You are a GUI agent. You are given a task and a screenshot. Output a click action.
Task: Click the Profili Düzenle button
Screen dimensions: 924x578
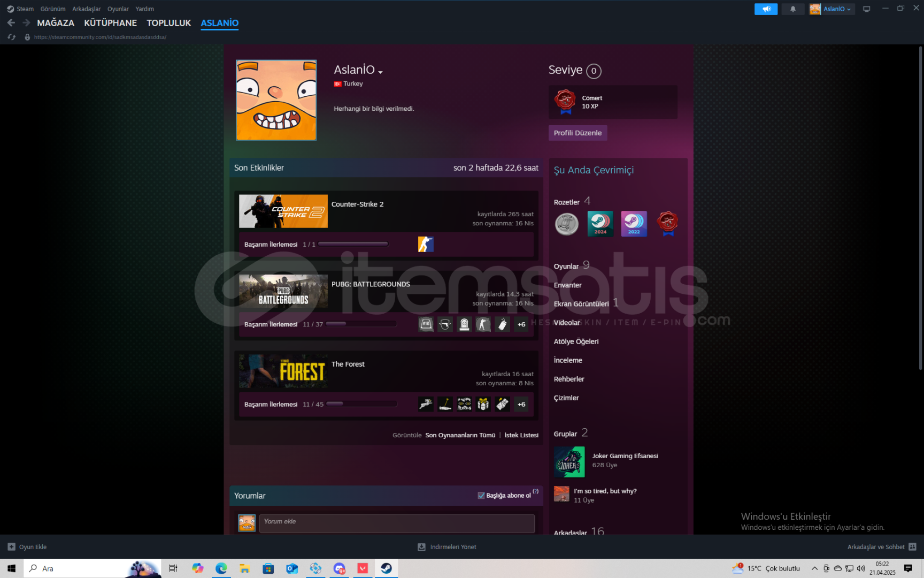click(577, 133)
